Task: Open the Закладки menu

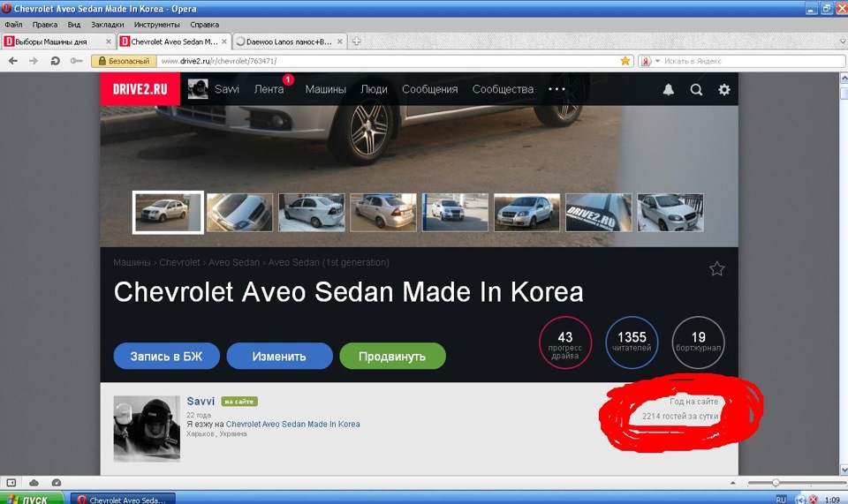Action: (107, 25)
